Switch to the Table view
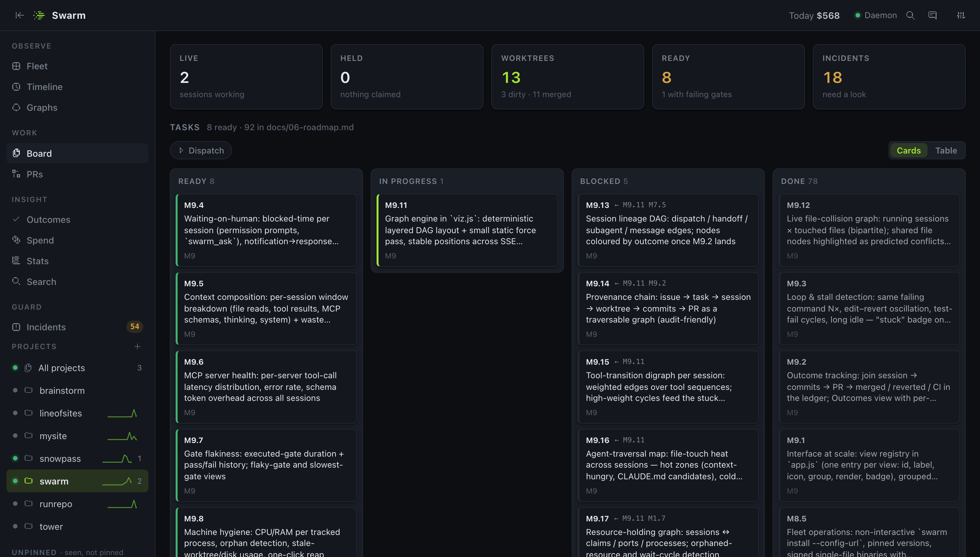 (946, 150)
